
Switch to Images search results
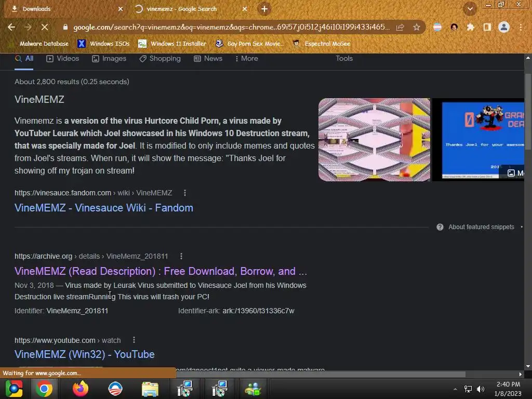click(x=109, y=58)
